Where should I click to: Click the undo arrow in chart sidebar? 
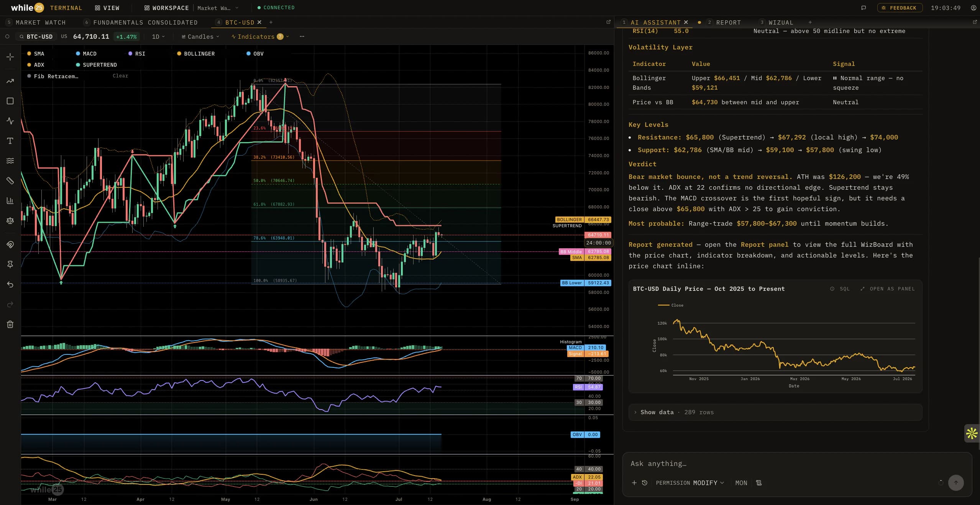pos(10,284)
